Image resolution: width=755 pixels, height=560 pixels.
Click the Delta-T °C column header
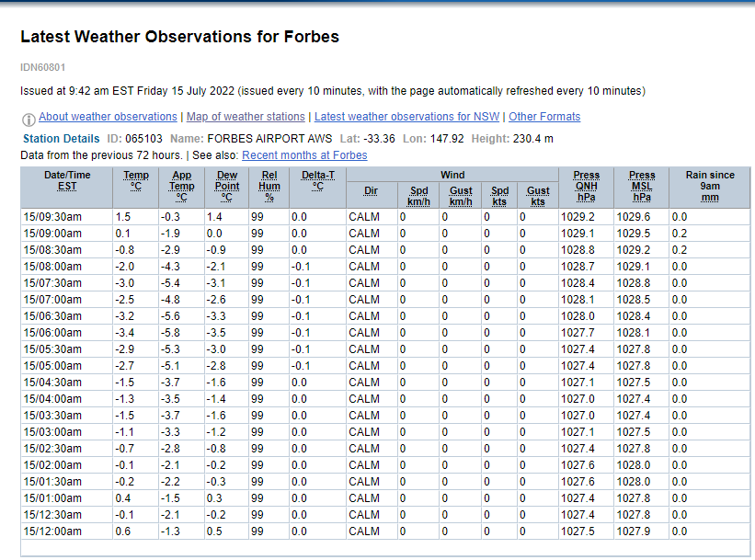318,188
